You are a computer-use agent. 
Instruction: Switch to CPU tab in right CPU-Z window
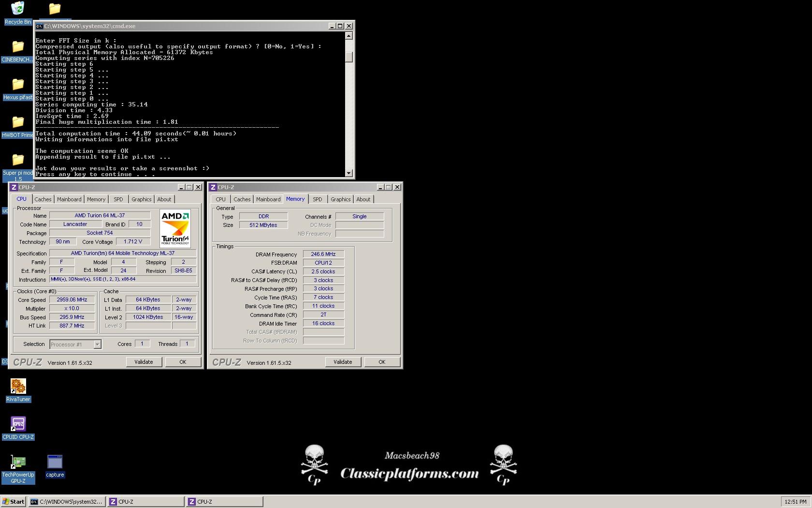pyautogui.click(x=221, y=199)
